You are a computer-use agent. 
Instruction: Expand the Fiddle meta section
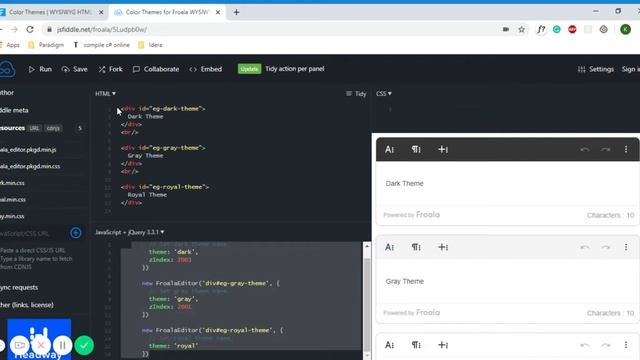click(x=14, y=110)
